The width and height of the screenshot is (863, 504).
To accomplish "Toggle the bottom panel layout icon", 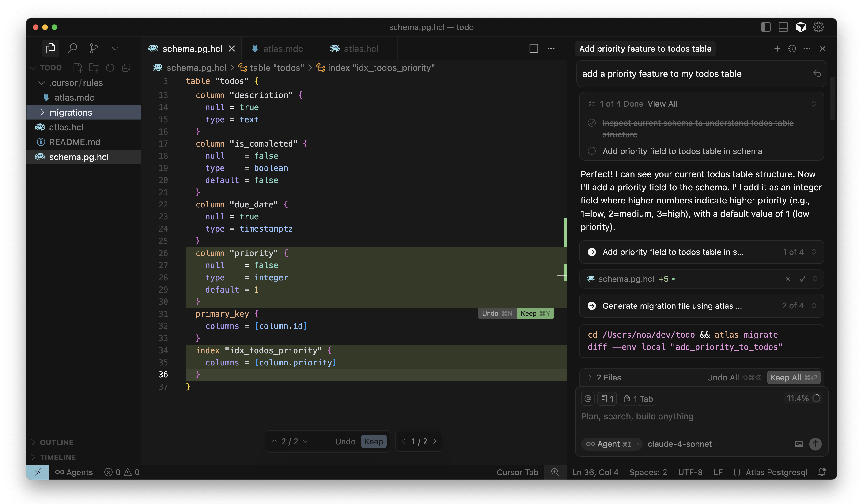I will click(x=783, y=27).
